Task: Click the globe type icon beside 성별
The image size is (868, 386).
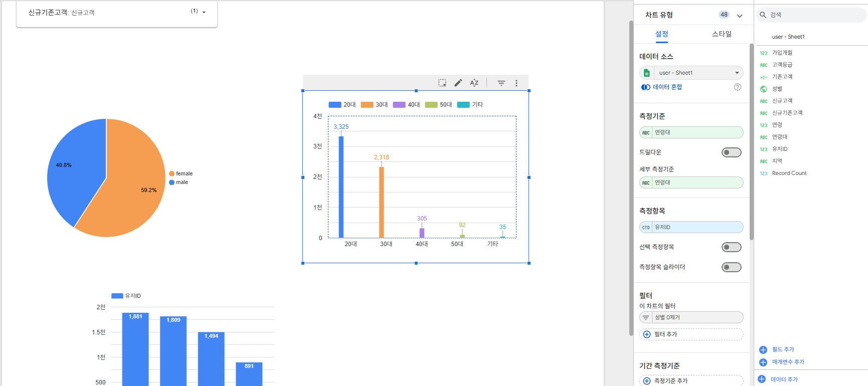Action: tap(764, 89)
